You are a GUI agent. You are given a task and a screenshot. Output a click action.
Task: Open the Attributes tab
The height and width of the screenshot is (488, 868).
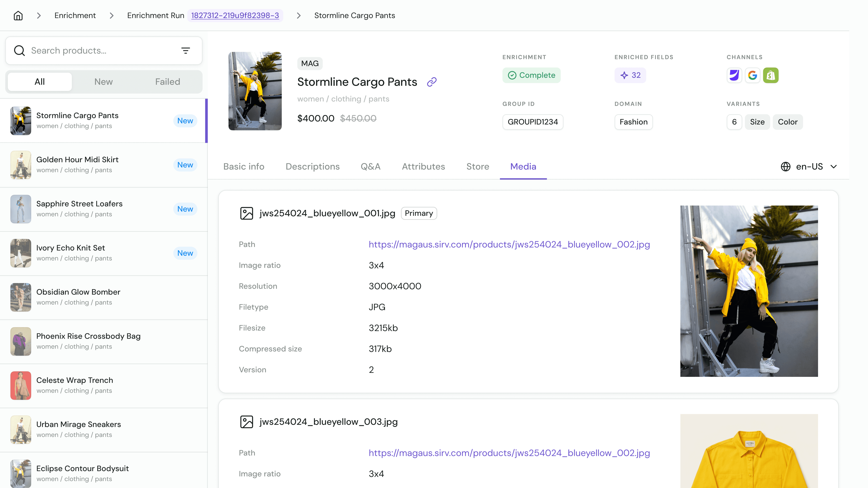point(423,166)
